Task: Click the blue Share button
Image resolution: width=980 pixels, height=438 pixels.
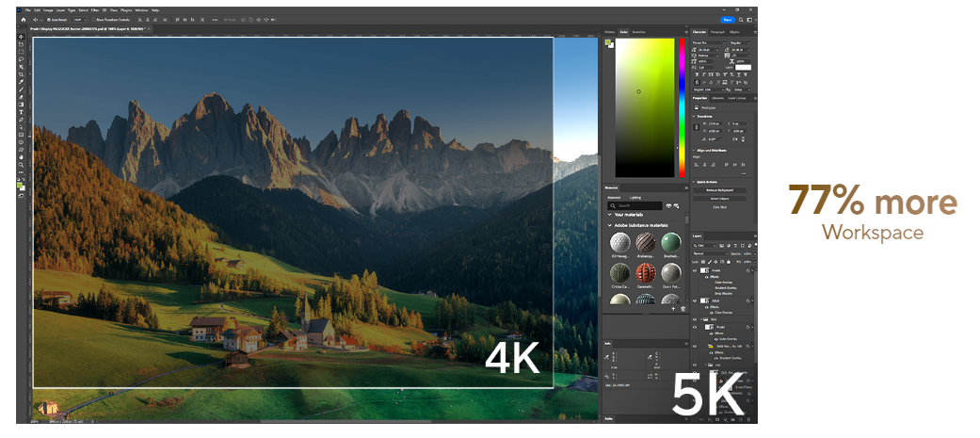Action: click(727, 19)
